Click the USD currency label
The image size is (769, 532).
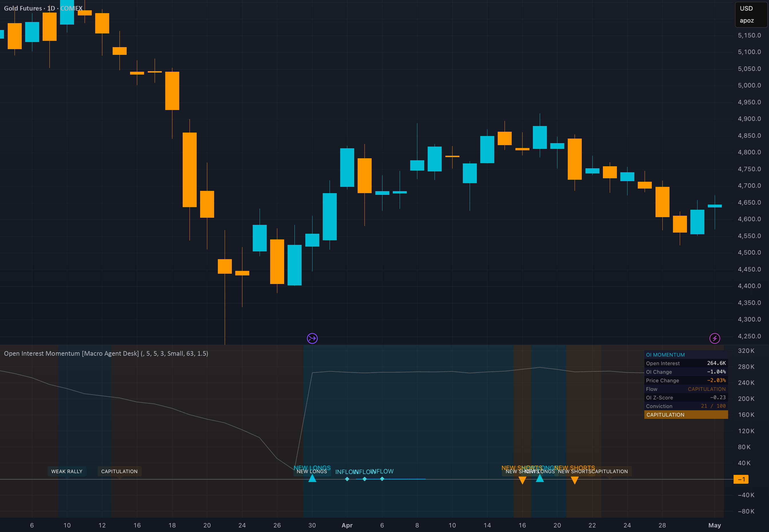tap(746, 8)
